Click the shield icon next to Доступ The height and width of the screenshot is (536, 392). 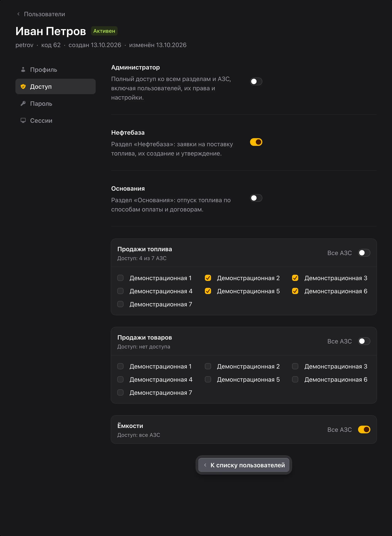[23, 86]
